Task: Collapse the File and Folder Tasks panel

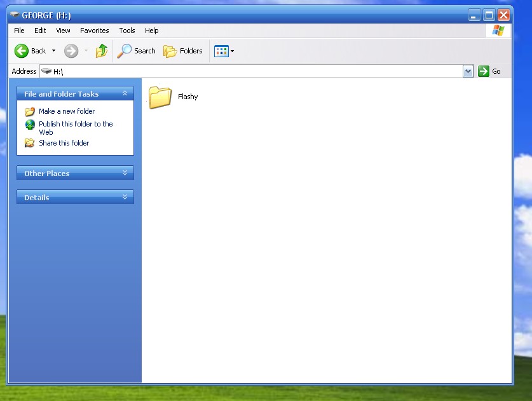Action: coord(125,93)
